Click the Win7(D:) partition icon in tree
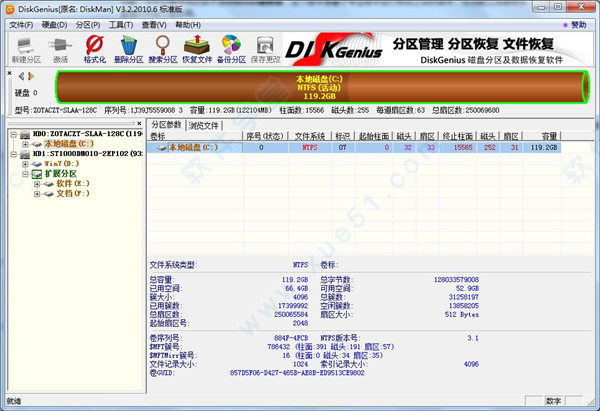This screenshot has height=411, width=600. [37, 164]
